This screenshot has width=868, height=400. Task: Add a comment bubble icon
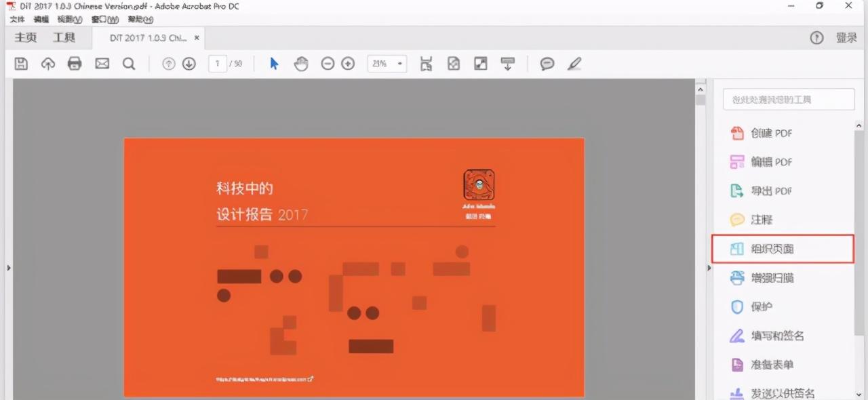click(x=547, y=64)
